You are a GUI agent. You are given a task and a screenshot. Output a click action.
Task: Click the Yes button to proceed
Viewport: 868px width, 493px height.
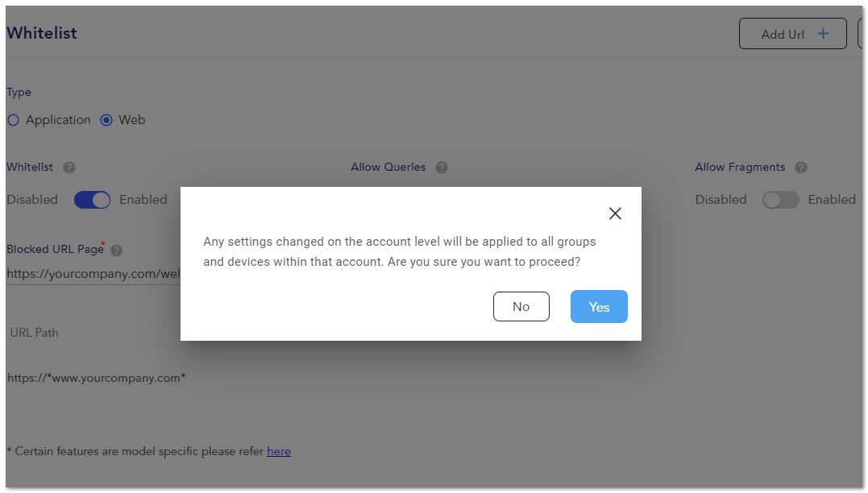coord(599,307)
